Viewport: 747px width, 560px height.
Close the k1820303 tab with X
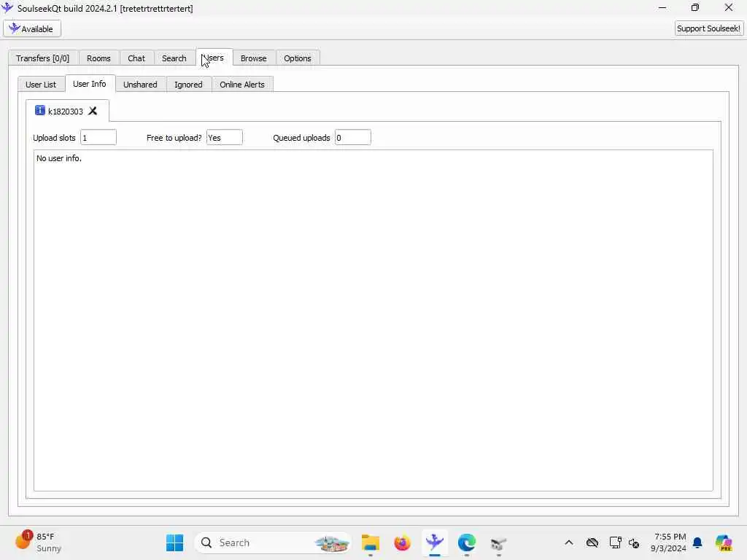93,111
